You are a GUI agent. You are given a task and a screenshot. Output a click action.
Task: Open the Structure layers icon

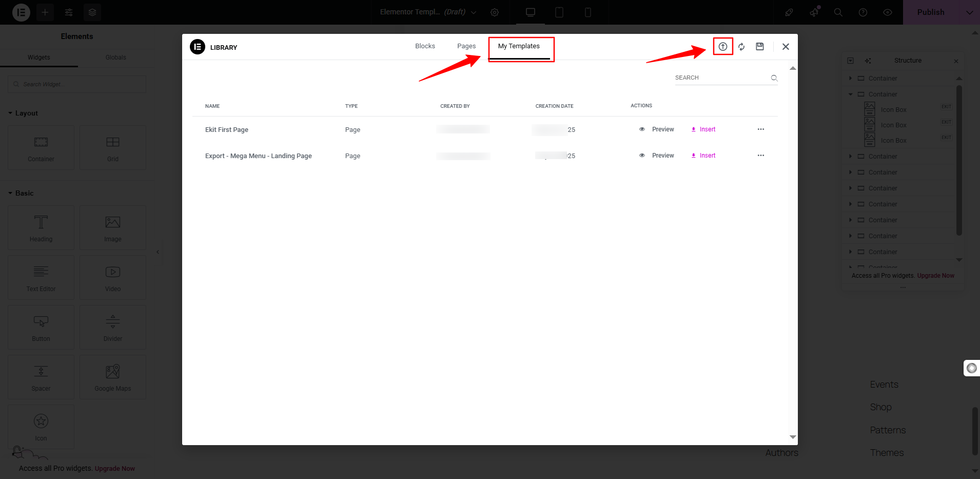[92, 12]
